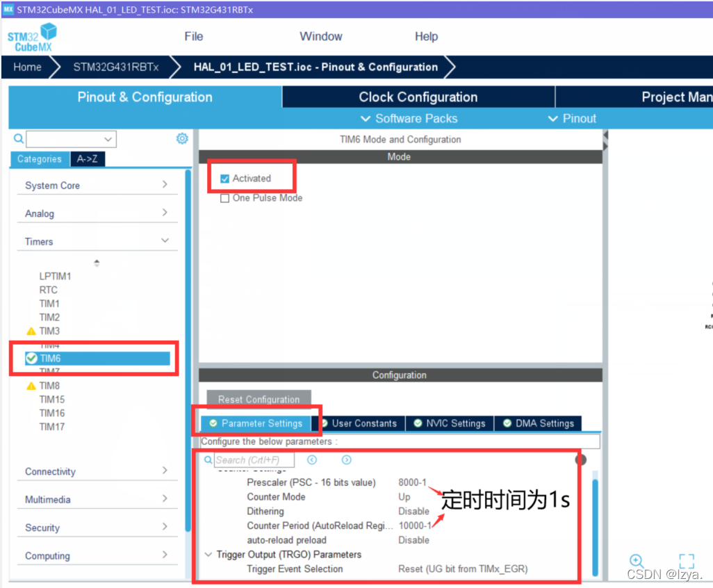Expand the System Core category

coord(97,185)
